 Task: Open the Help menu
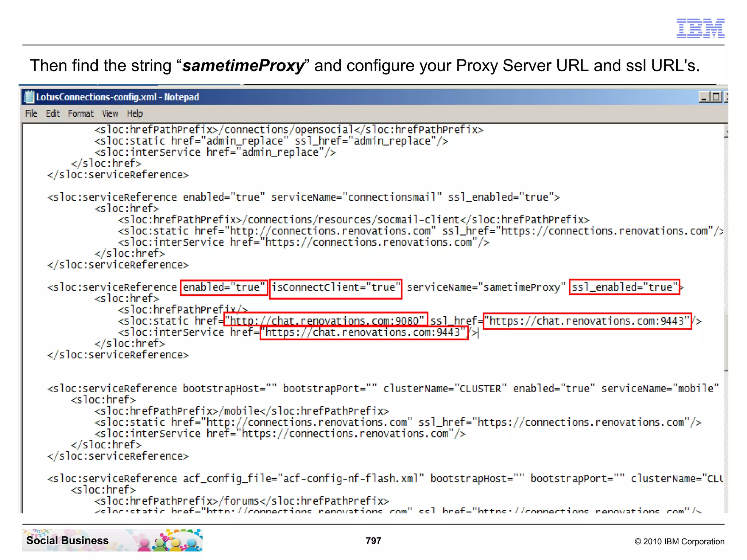pos(135,114)
